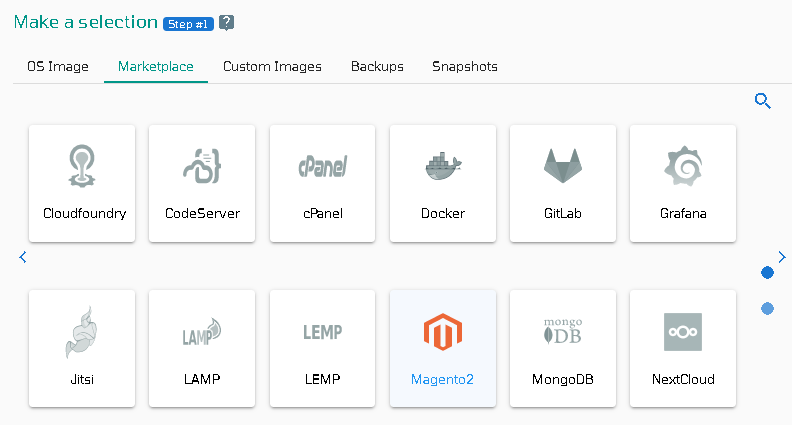Choose the NextCloud app card
Viewport: 792px width, 425px height.
[683, 349]
